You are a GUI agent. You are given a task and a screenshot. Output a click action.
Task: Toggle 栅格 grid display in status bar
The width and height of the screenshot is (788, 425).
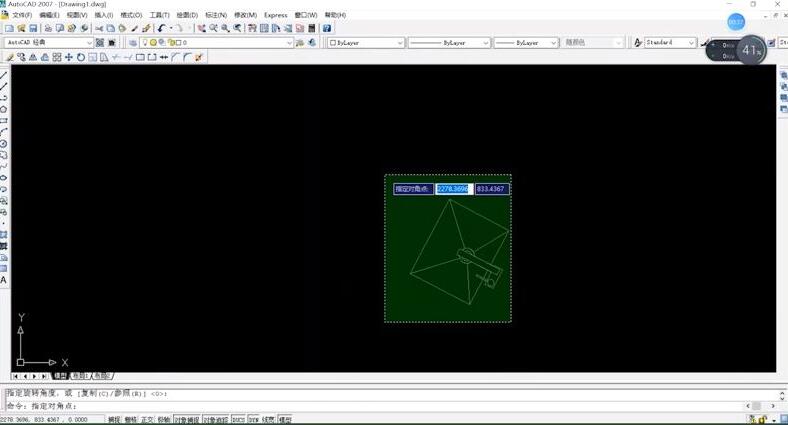131,419
